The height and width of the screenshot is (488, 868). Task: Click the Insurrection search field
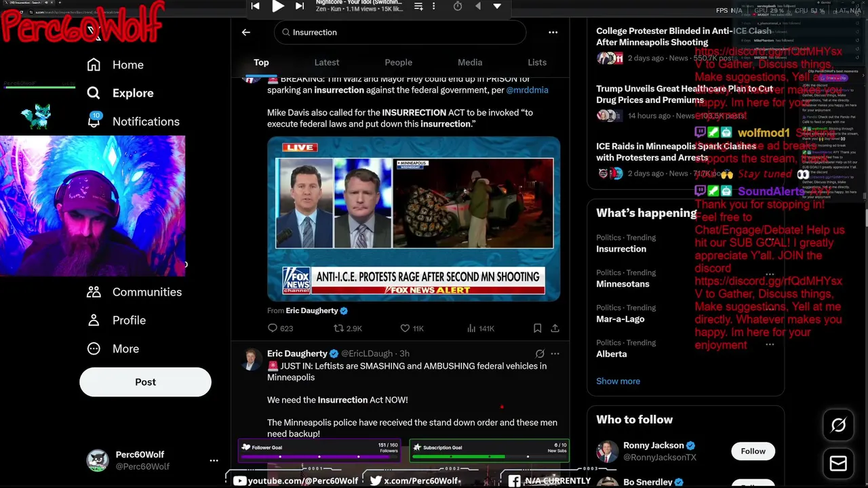click(x=400, y=32)
